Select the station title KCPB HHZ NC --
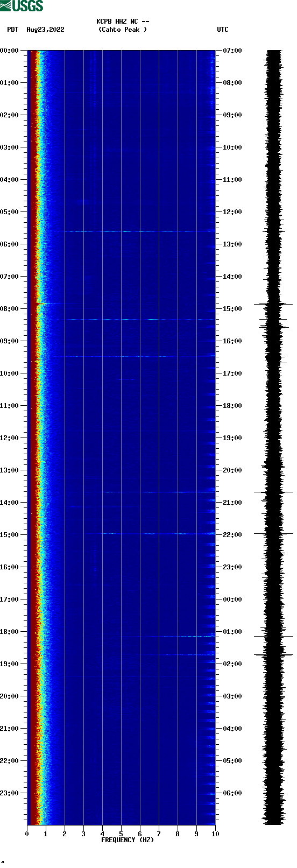 coord(123,22)
